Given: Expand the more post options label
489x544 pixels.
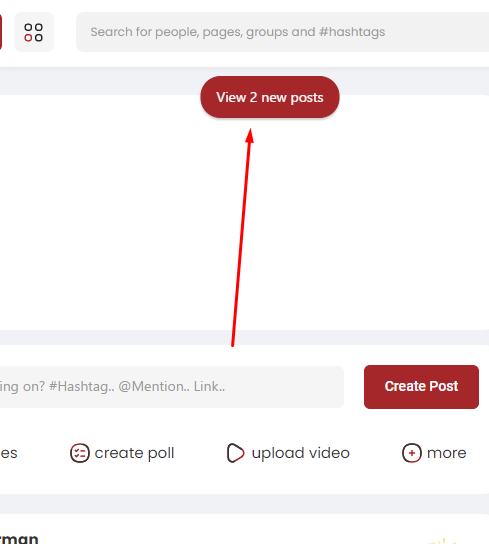Looking at the screenshot, I should click(447, 453).
